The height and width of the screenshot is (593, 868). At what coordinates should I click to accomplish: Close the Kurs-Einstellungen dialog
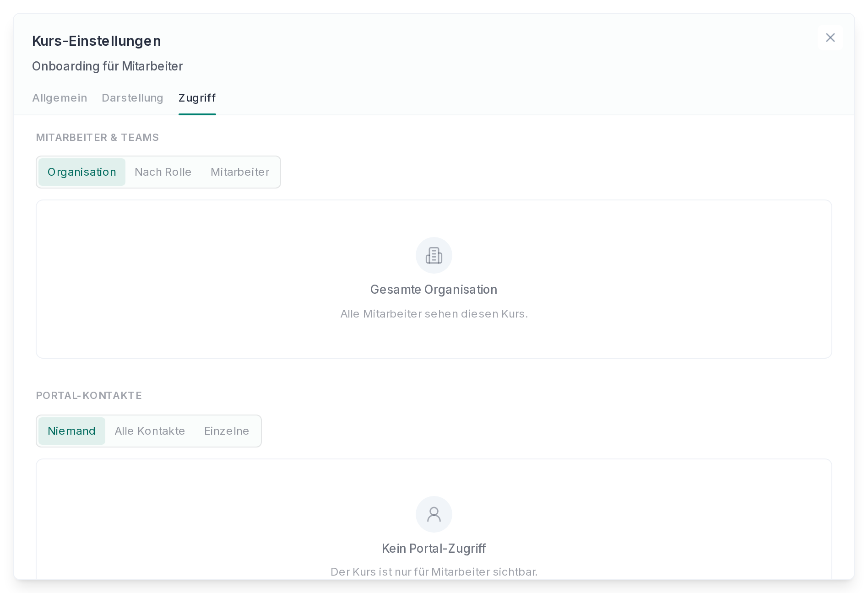(x=830, y=38)
